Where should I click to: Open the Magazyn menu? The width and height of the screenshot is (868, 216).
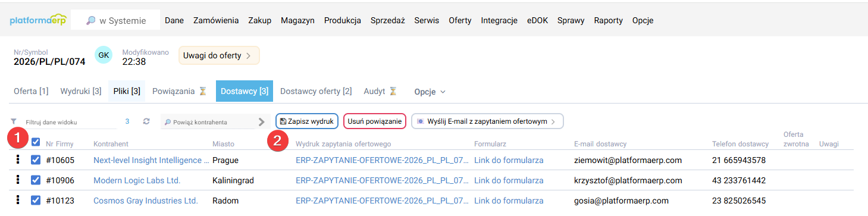click(x=297, y=20)
